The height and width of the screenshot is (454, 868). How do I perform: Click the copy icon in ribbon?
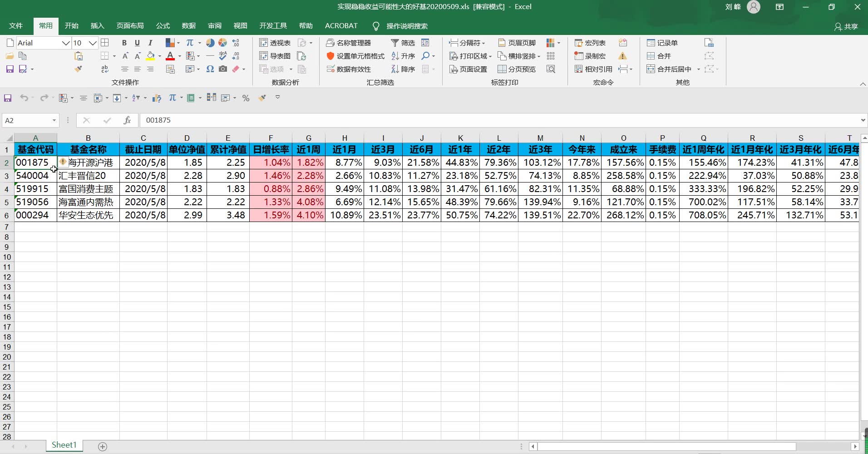[x=22, y=56]
